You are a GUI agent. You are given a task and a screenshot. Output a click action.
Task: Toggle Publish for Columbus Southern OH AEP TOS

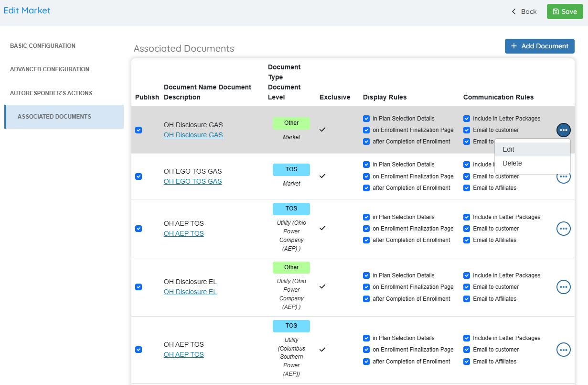pyautogui.click(x=139, y=350)
